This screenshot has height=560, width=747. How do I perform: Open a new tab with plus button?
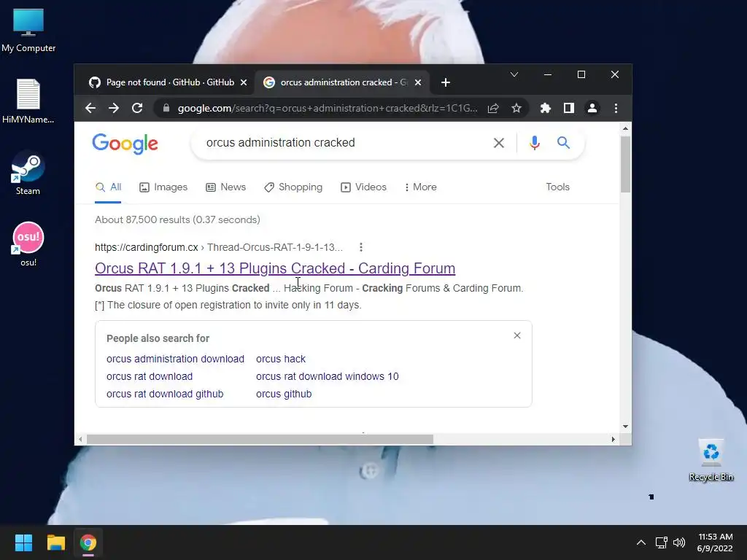[x=446, y=83]
